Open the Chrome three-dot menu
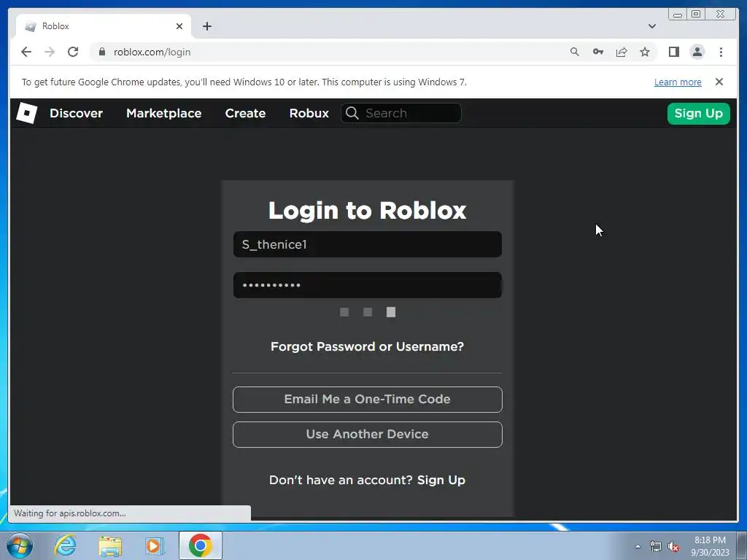747x560 pixels. [x=721, y=52]
